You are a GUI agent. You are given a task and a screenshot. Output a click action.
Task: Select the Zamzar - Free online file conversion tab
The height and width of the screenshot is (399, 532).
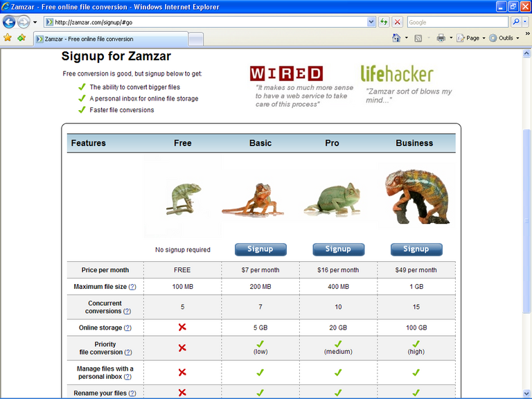click(111, 39)
